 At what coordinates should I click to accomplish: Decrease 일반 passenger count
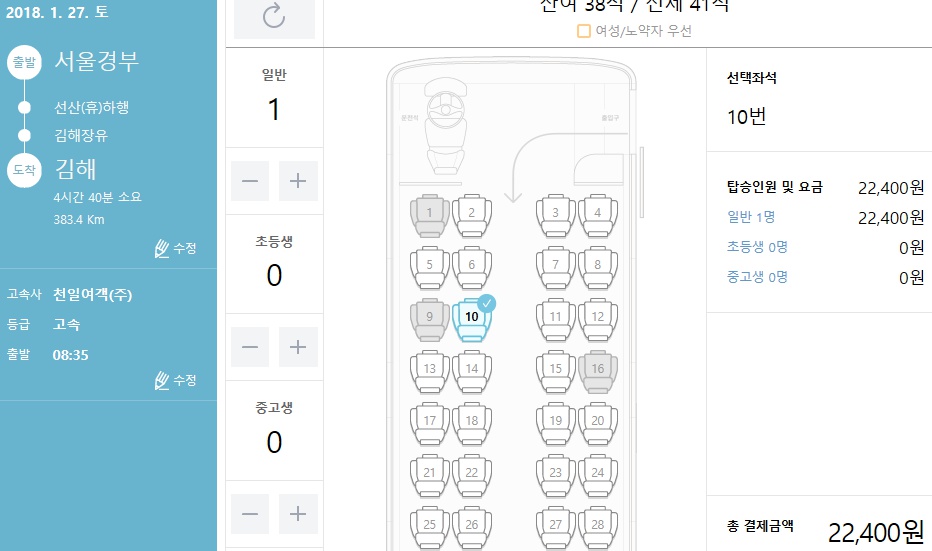pyautogui.click(x=250, y=181)
